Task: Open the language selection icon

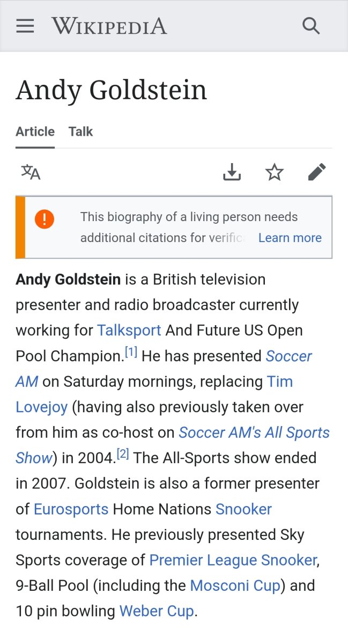Action: [31, 172]
